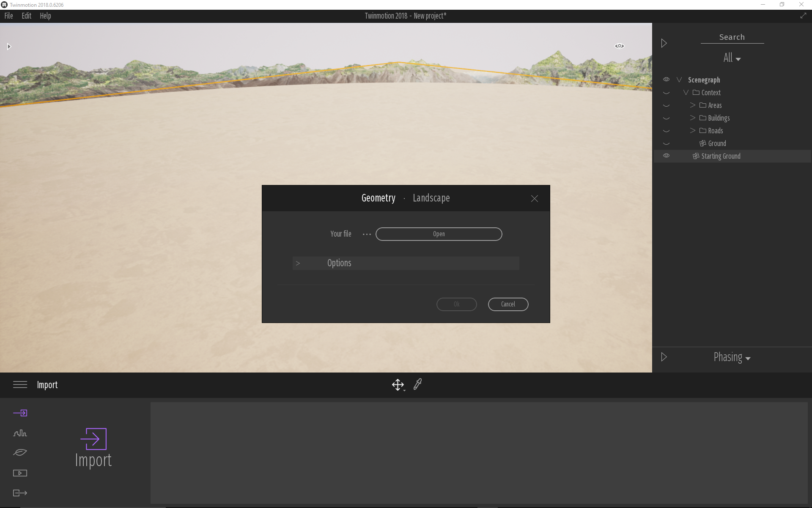Select Starting Ground in Scenegraph
812x508 pixels.
click(x=732, y=156)
